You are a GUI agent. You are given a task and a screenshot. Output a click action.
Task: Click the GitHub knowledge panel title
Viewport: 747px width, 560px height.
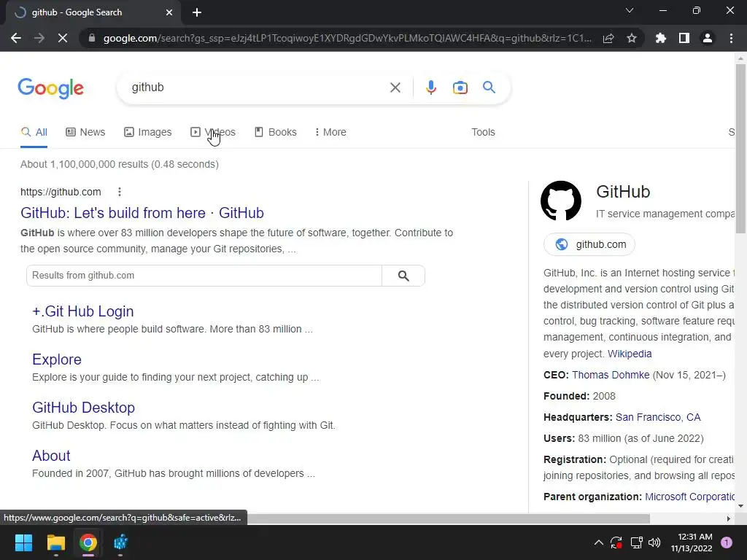(623, 192)
